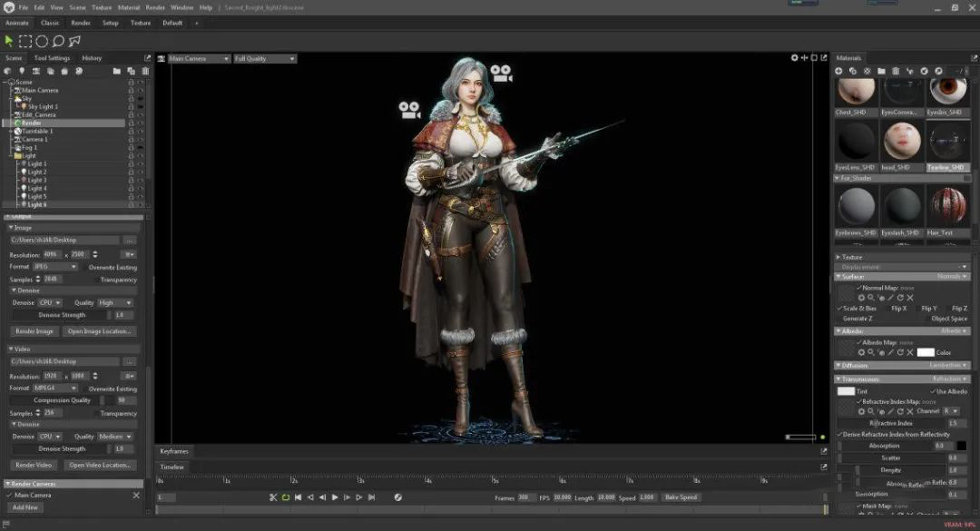Screen dimensions: 980x531
Task: Enable Transparency for video output
Action: pyautogui.click(x=95, y=414)
